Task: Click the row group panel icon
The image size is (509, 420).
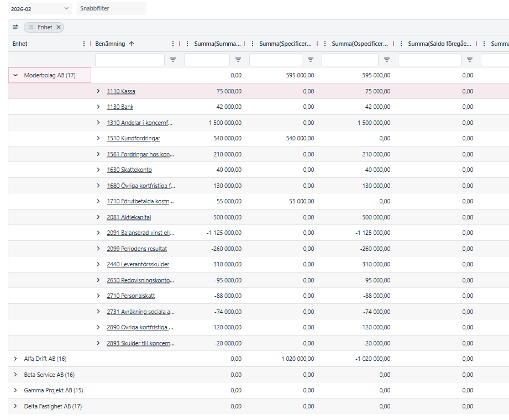Action: pos(15,27)
